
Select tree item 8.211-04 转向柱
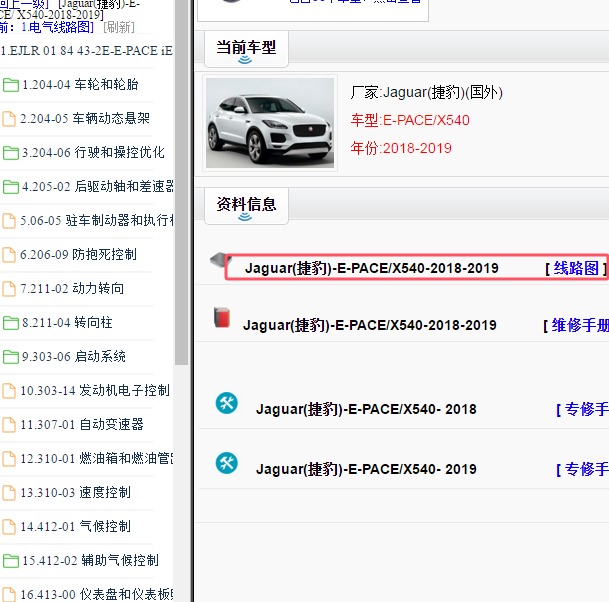(67, 323)
